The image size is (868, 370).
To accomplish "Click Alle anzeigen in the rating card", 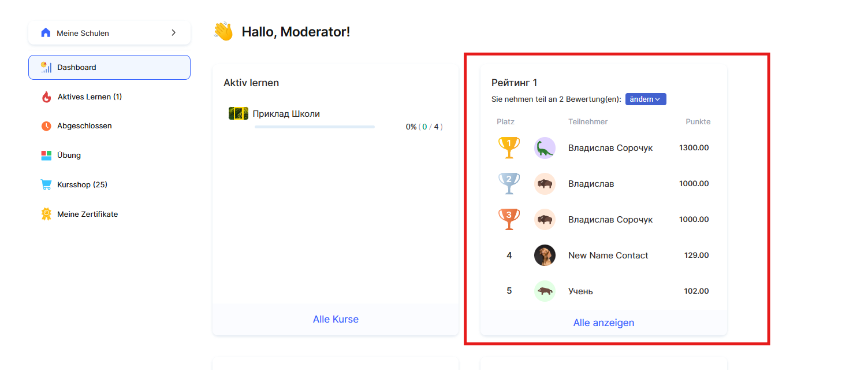I will [x=603, y=323].
